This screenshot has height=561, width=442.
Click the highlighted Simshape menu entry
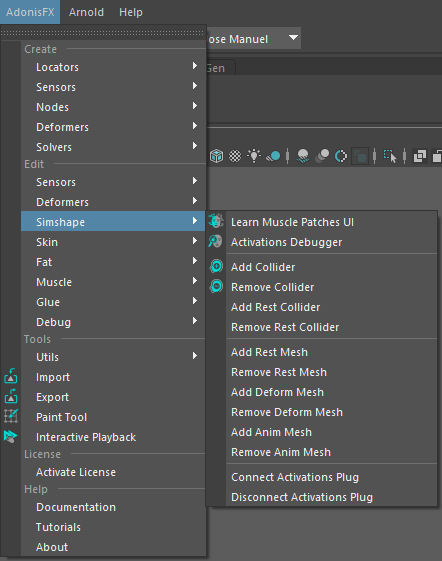113,222
